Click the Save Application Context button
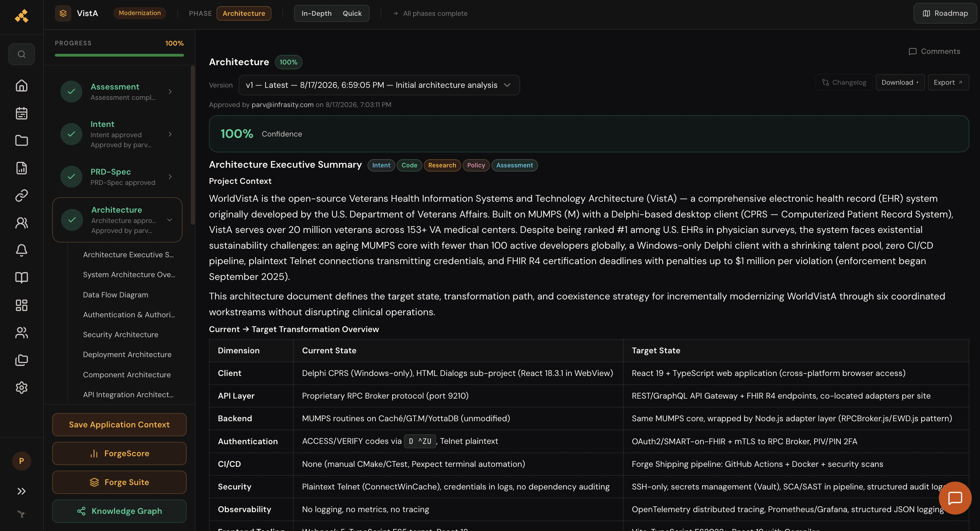The width and height of the screenshot is (980, 531). pos(119,425)
